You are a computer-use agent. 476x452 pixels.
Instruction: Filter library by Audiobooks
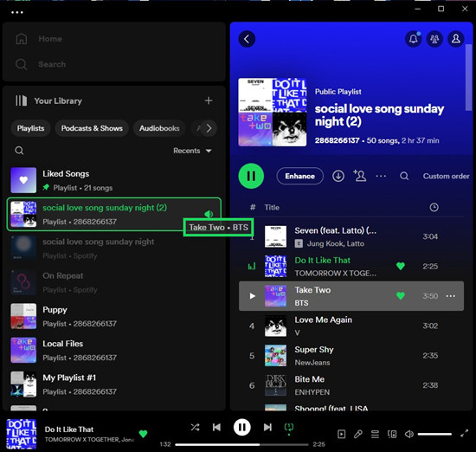[159, 128]
